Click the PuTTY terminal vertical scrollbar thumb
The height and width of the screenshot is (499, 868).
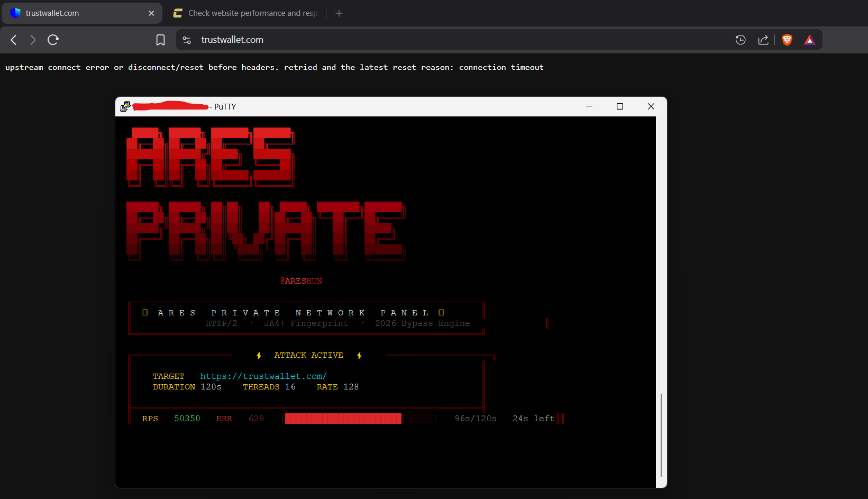[x=661, y=435]
